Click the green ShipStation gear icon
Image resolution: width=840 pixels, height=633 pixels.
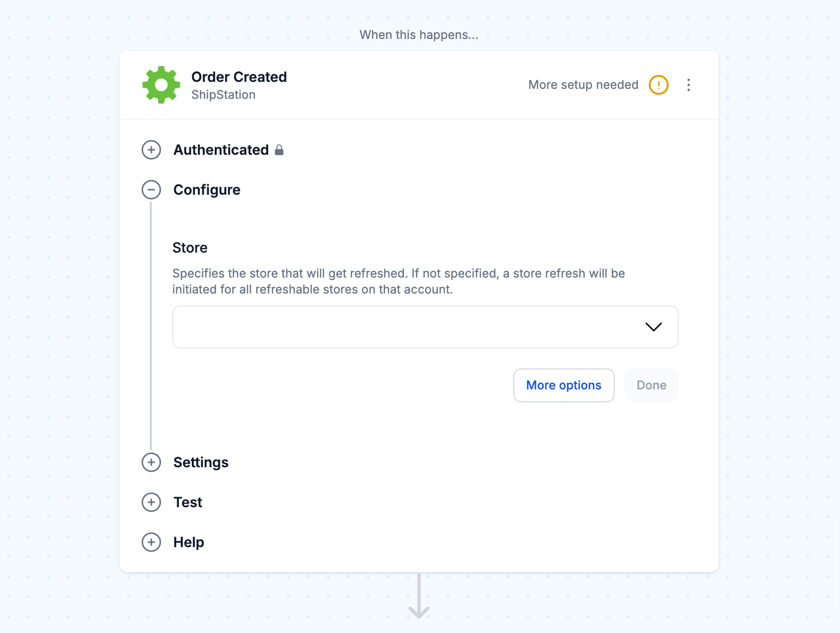pos(161,85)
